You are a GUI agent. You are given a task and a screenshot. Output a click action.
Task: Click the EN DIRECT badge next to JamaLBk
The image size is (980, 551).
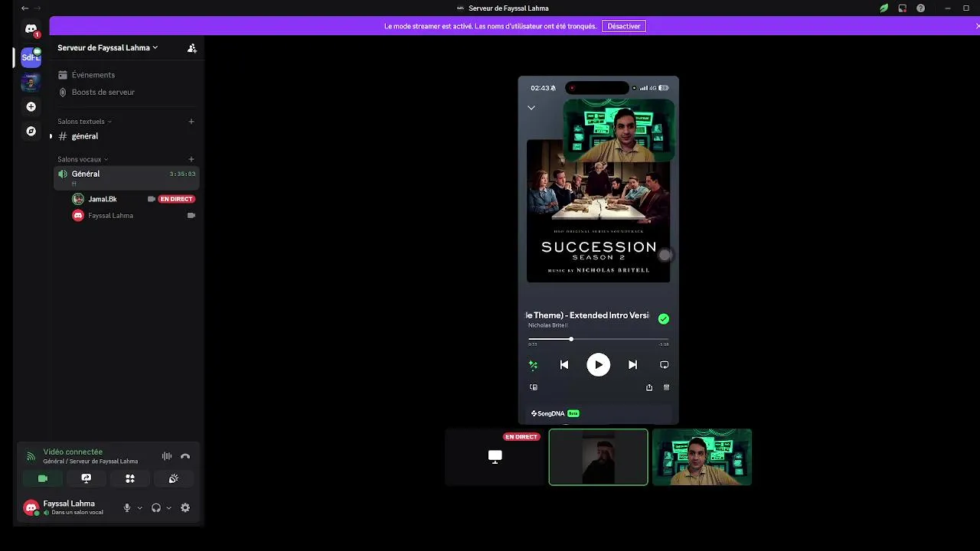point(176,199)
